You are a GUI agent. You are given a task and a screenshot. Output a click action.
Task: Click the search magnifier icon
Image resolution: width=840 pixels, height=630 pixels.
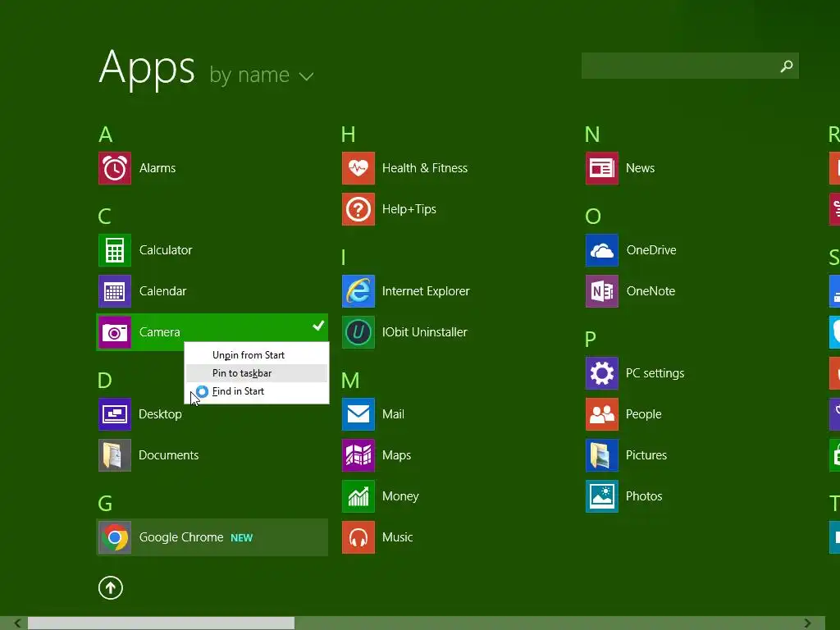point(787,66)
